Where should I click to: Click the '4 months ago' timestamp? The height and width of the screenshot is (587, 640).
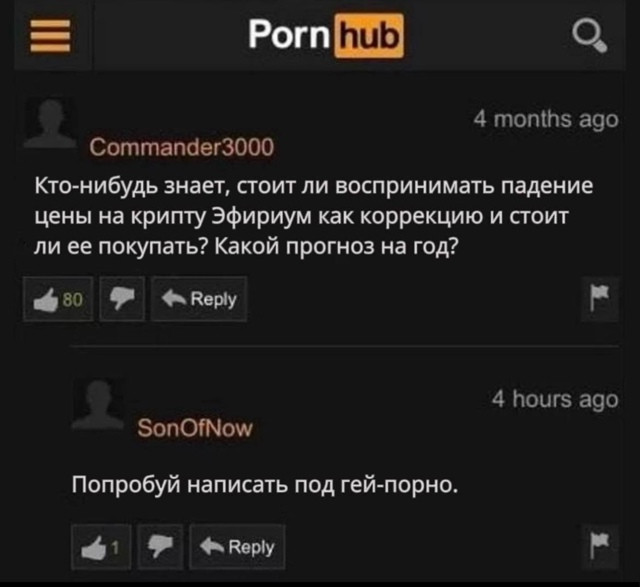pyautogui.click(x=546, y=120)
